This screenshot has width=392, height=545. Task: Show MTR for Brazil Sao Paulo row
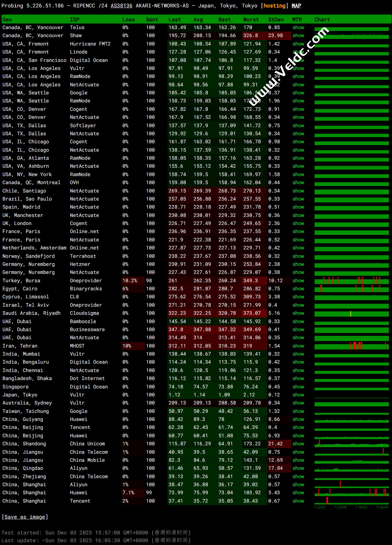[x=298, y=199]
